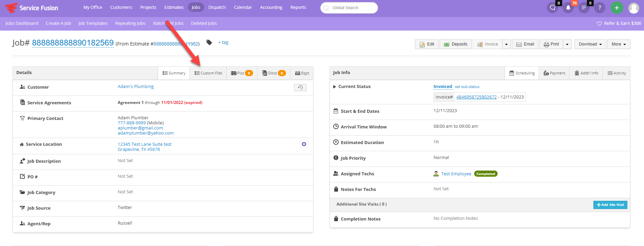Click the Docs count badge

pyautogui.click(x=282, y=73)
